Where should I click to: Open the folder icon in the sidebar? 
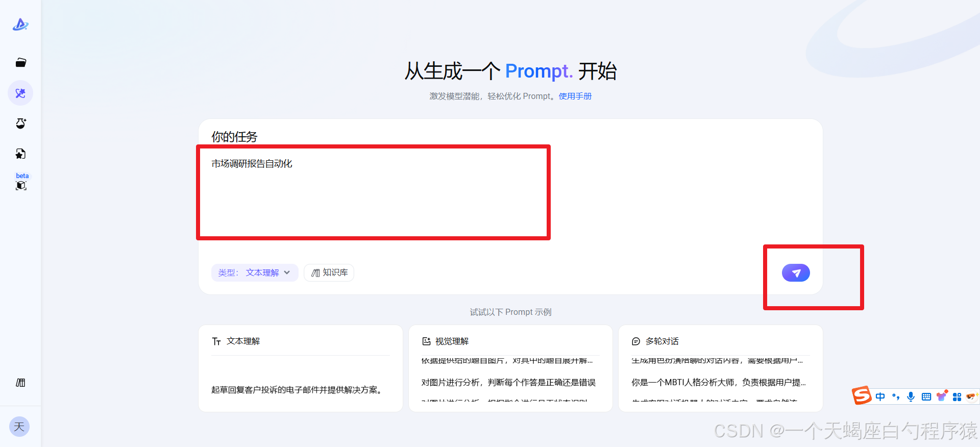tap(20, 63)
